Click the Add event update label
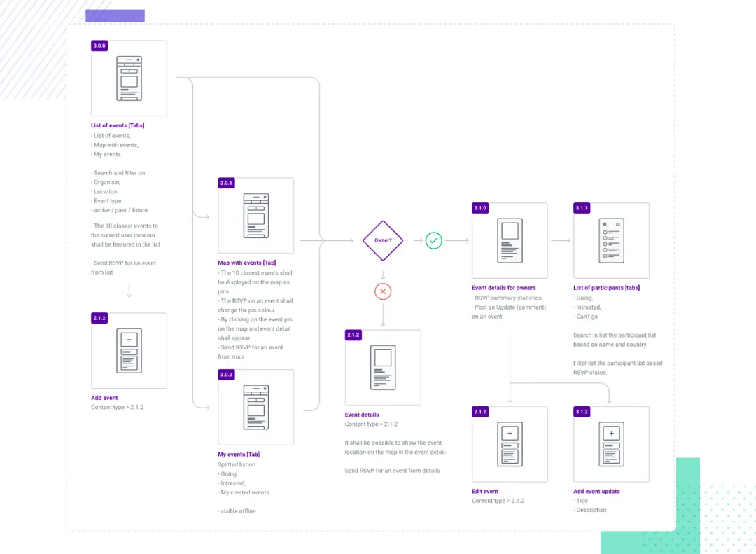Image resolution: width=756 pixels, height=554 pixels. 596,491
